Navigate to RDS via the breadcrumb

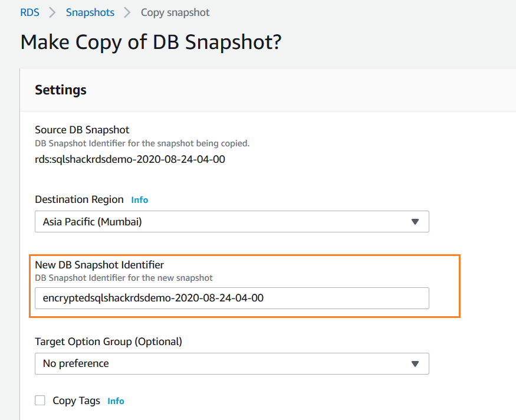tap(29, 12)
